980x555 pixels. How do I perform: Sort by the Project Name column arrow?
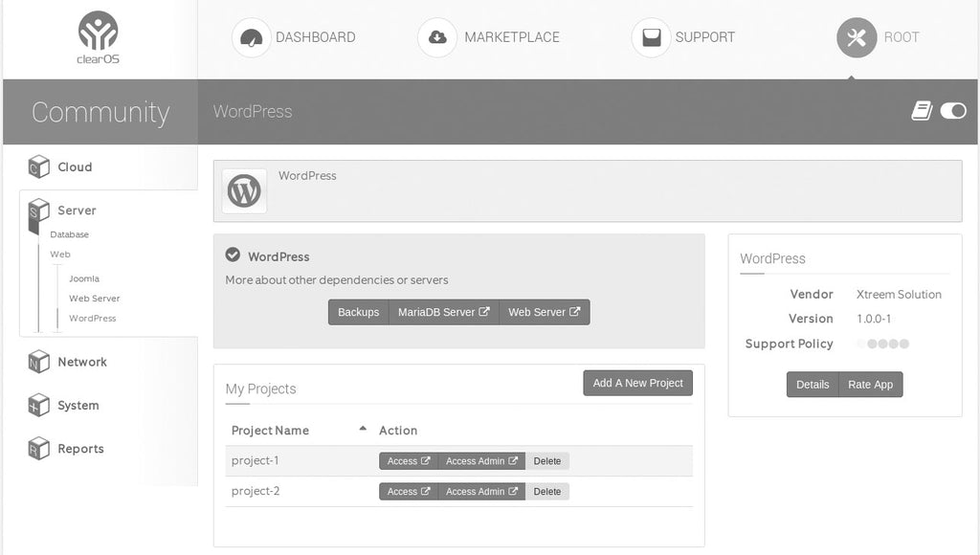[x=363, y=429]
